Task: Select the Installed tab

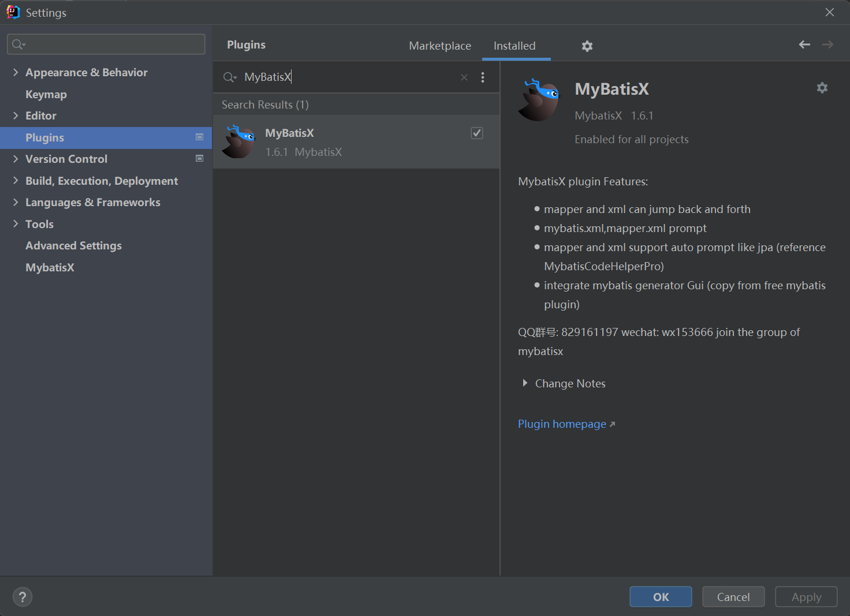Action: [515, 46]
